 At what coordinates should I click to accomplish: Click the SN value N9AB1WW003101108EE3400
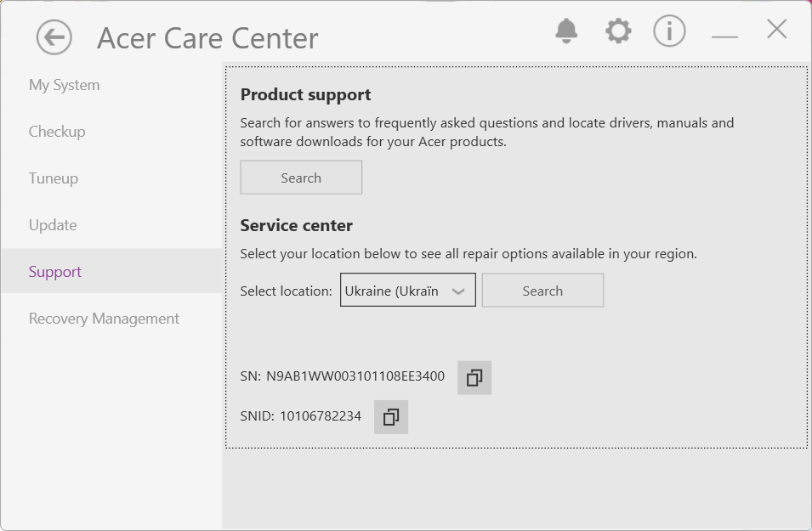355,376
